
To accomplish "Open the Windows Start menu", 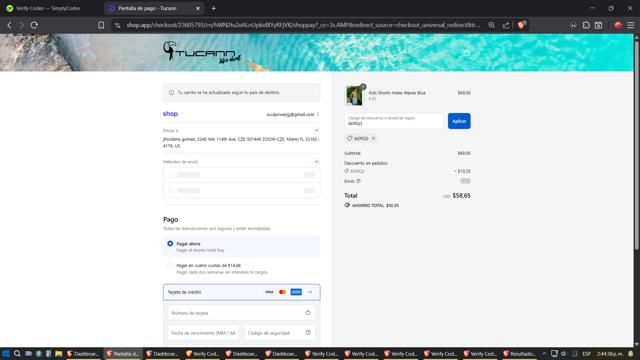I will click(6, 354).
